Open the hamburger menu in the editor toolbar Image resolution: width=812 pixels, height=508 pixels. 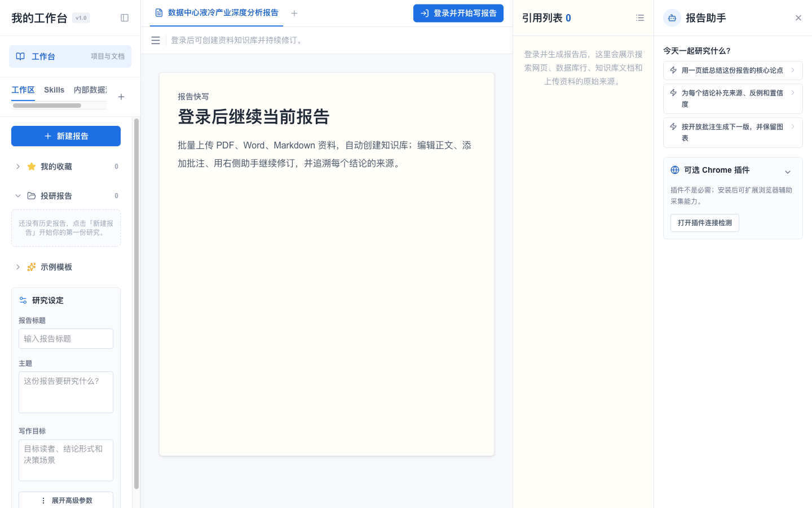coord(156,41)
